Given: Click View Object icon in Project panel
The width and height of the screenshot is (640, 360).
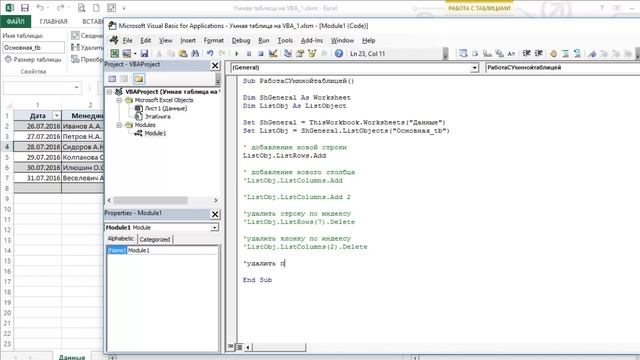Looking at the screenshot, I should click(x=124, y=79).
